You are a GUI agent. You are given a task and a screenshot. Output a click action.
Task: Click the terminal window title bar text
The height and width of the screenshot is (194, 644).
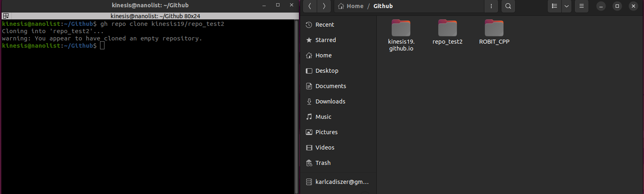tap(150, 5)
